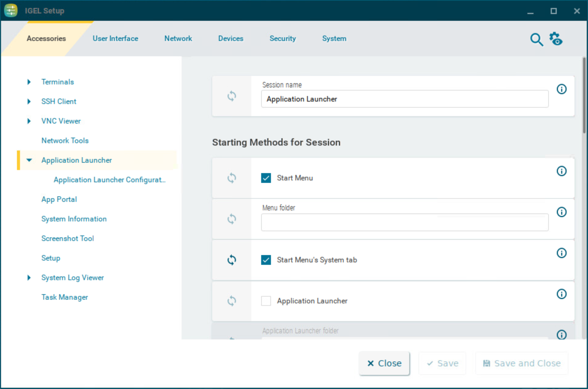The height and width of the screenshot is (389, 588).
Task: Open the Security tab
Action: 282,39
